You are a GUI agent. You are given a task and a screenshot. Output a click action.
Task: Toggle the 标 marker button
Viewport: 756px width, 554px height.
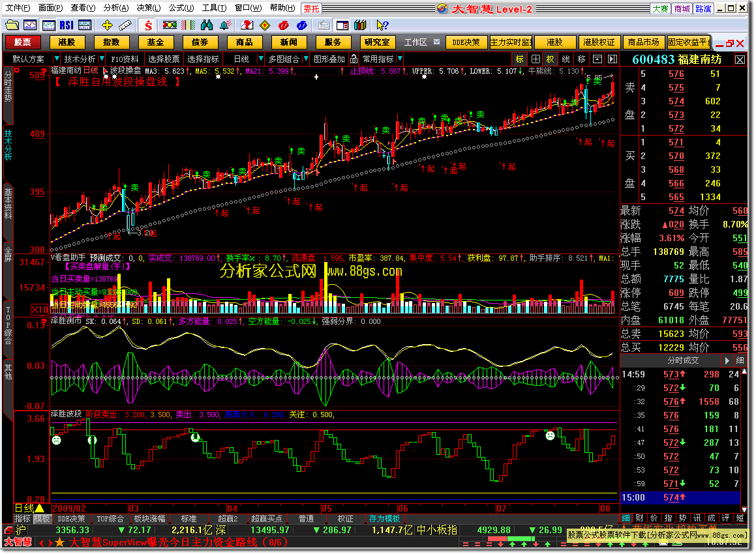click(x=519, y=59)
